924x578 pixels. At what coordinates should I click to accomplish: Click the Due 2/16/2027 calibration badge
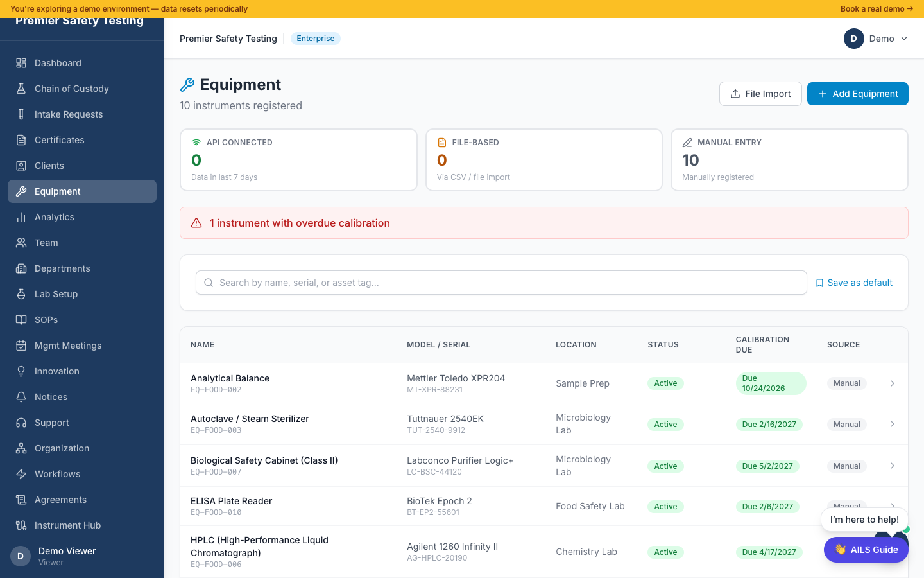[769, 425]
